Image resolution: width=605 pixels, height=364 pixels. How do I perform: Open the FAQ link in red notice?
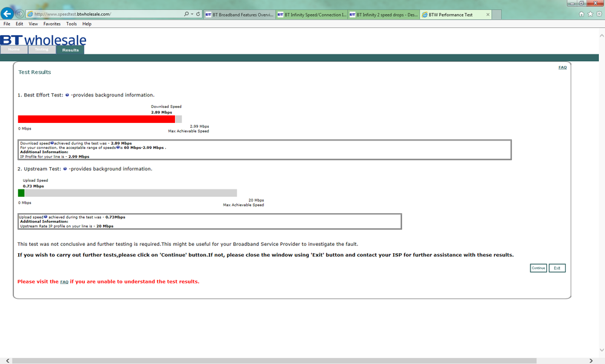point(64,282)
